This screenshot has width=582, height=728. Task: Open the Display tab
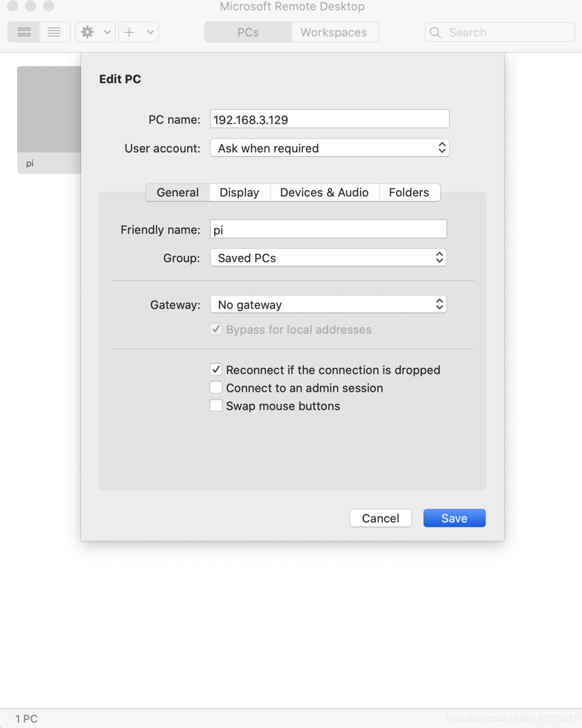240,193
